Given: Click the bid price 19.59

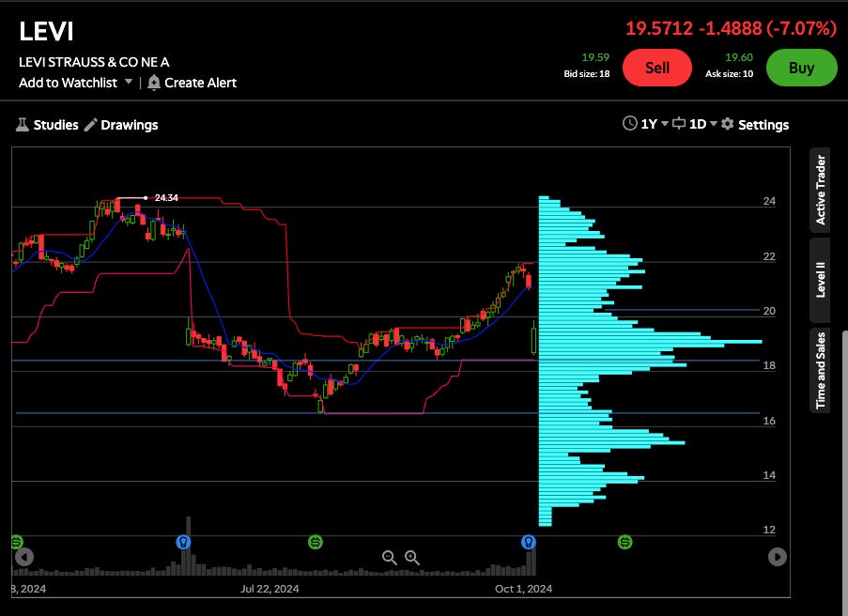Looking at the screenshot, I should (595, 57).
